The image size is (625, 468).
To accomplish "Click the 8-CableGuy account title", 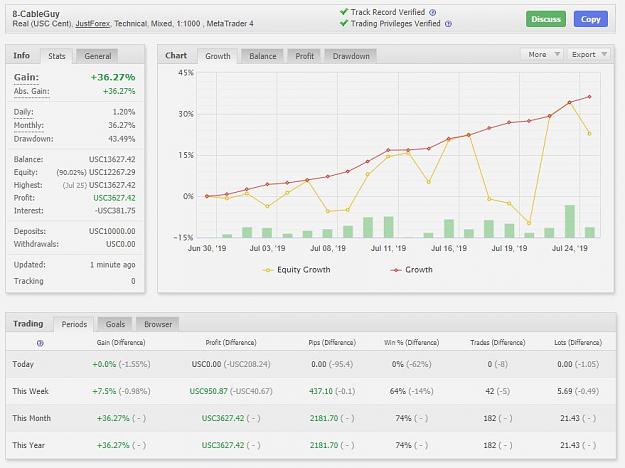I will coord(36,14).
